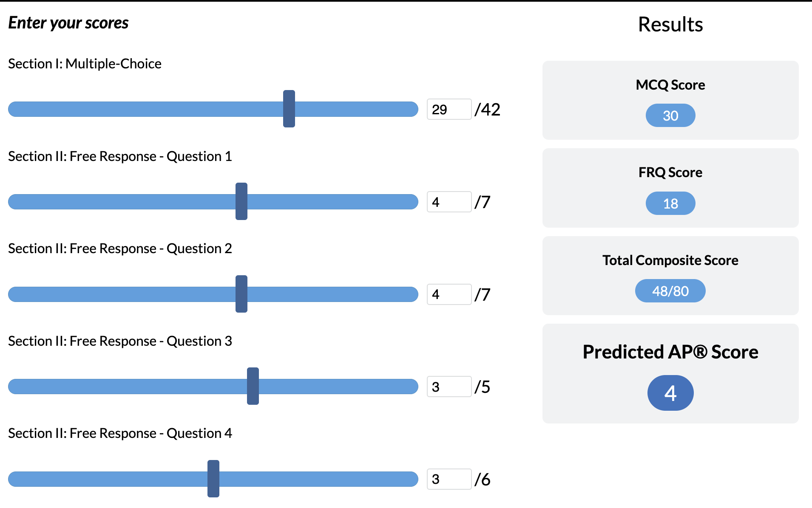Click the Free Response Question 4 slider handle
Image resolution: width=812 pixels, height=508 pixels.
(213, 479)
